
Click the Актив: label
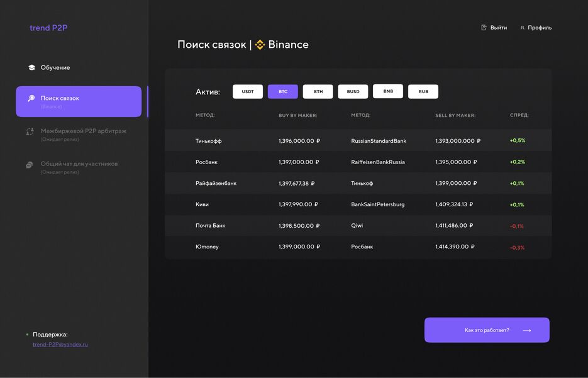click(x=208, y=92)
